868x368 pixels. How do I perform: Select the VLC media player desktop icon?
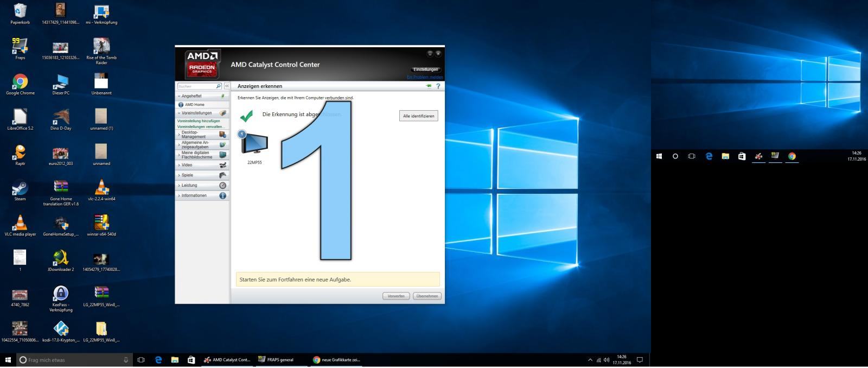(20, 226)
